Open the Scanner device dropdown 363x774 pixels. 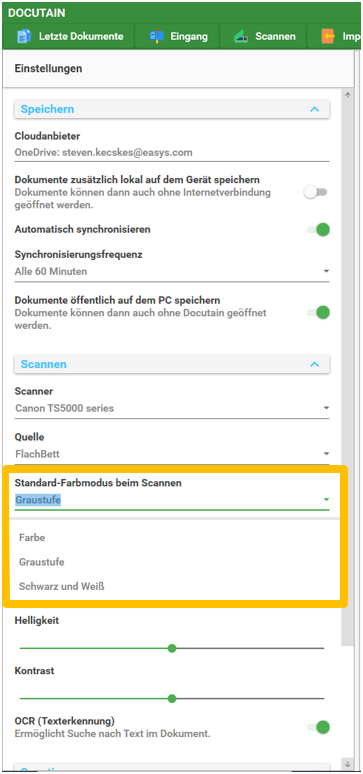[x=172, y=408]
